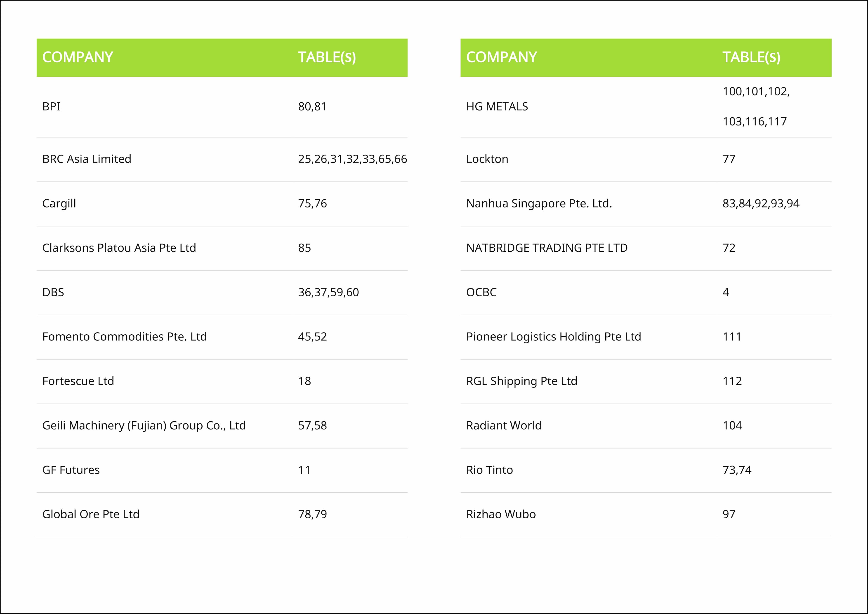Click the left TABLE(S) column header
This screenshot has height=614, width=868.
pos(327,57)
